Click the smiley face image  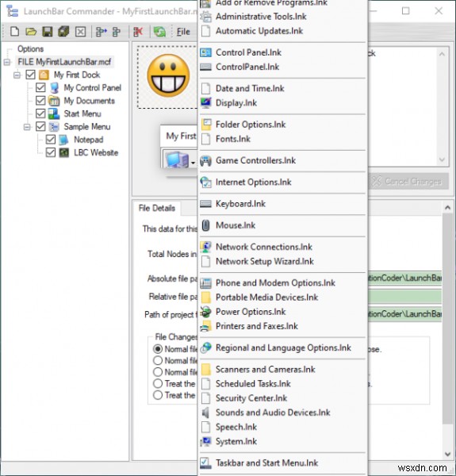(168, 75)
